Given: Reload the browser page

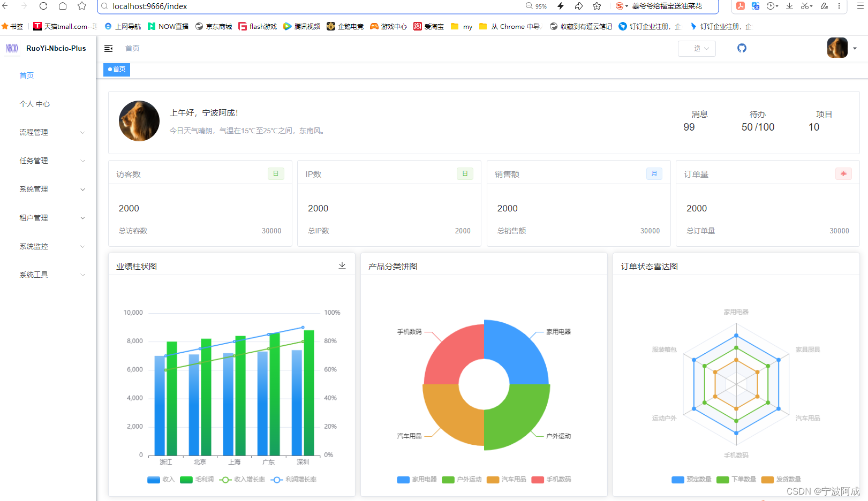Looking at the screenshot, I should (x=43, y=6).
